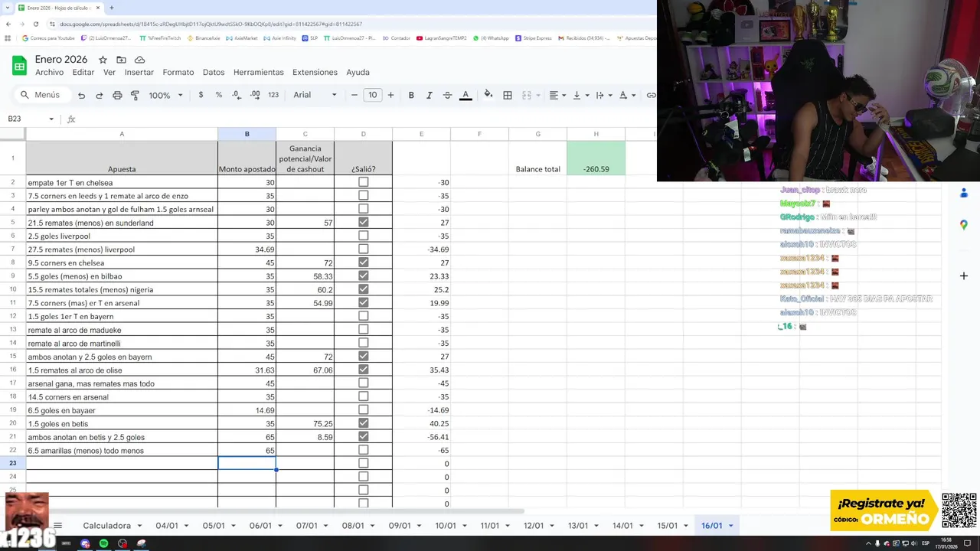
Task: Open the Formato menu
Action: (x=178, y=72)
